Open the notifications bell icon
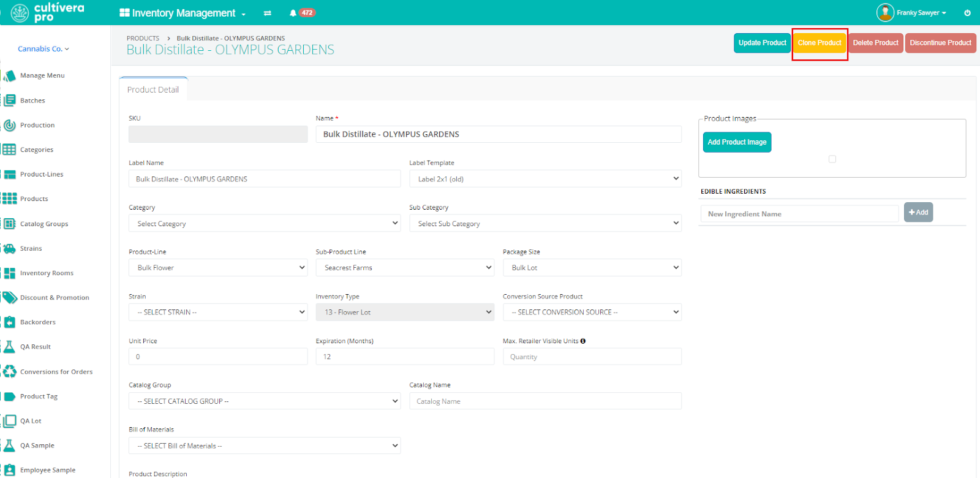The height and width of the screenshot is (478, 980). [x=293, y=13]
